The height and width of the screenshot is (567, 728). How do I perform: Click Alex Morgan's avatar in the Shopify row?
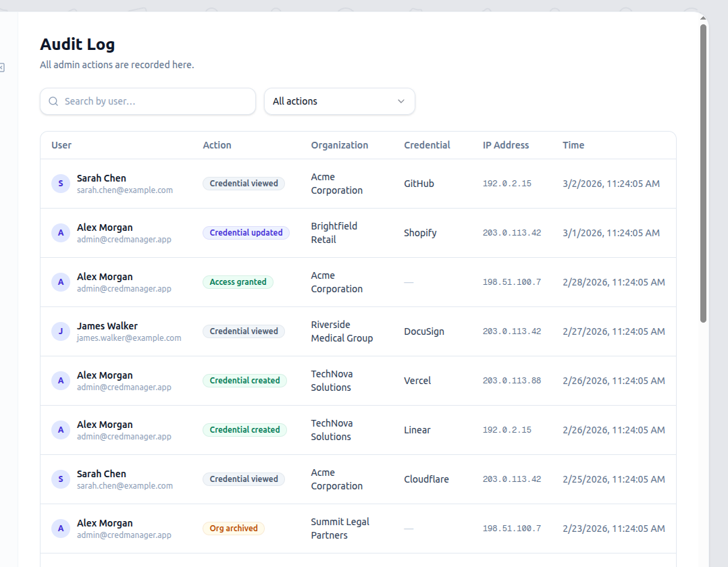[61, 233]
